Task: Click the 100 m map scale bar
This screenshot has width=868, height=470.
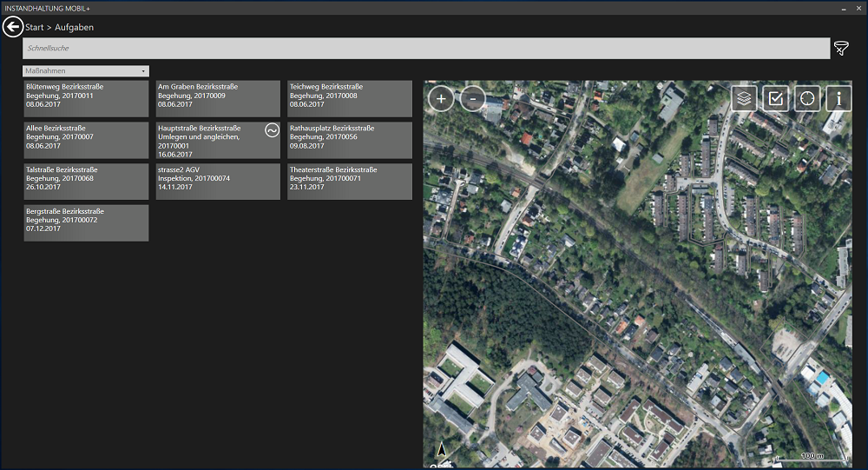Action: 811,457
